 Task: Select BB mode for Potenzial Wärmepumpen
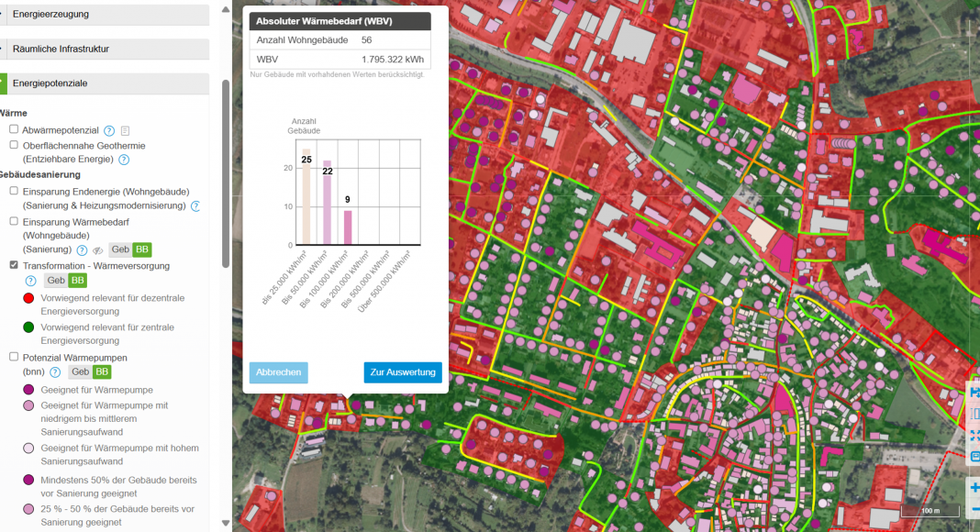coord(102,371)
